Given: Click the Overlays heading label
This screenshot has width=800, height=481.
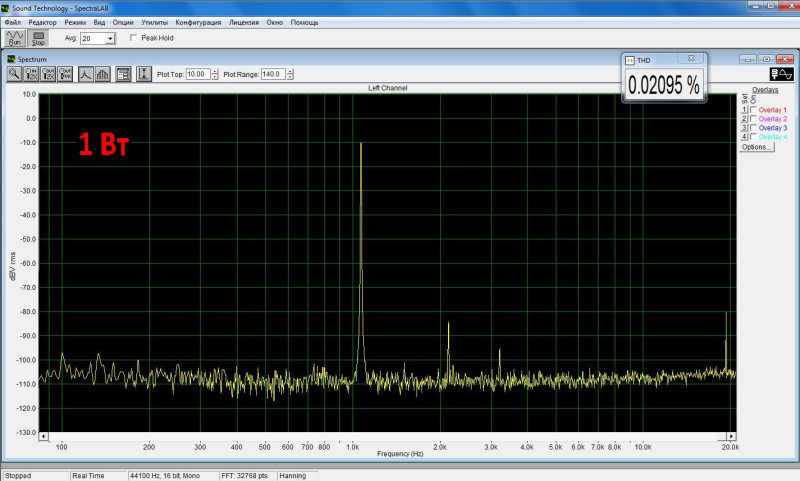Looking at the screenshot, I should [x=765, y=90].
